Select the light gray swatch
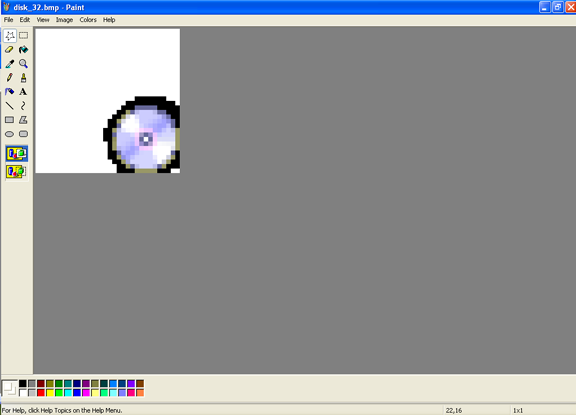This screenshot has width=576, height=415. [x=32, y=393]
